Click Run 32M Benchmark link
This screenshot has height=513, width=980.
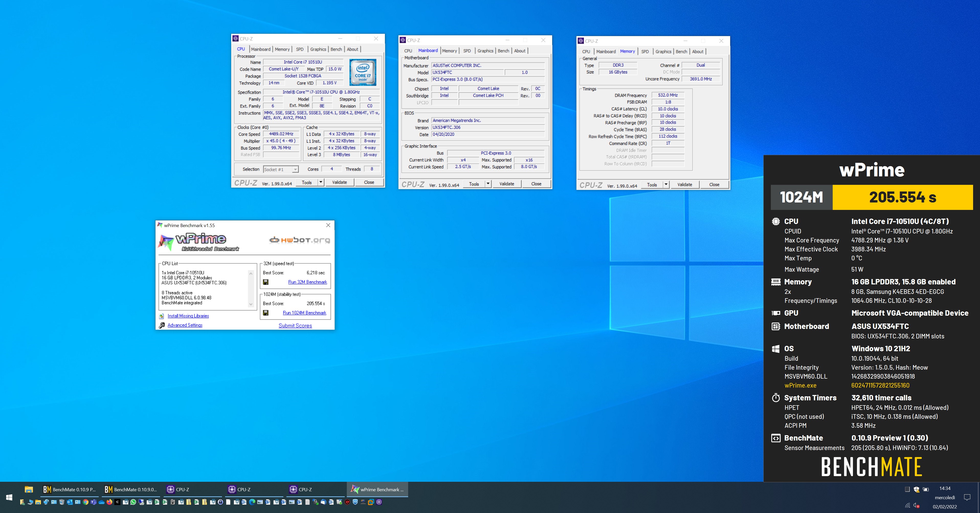click(307, 282)
